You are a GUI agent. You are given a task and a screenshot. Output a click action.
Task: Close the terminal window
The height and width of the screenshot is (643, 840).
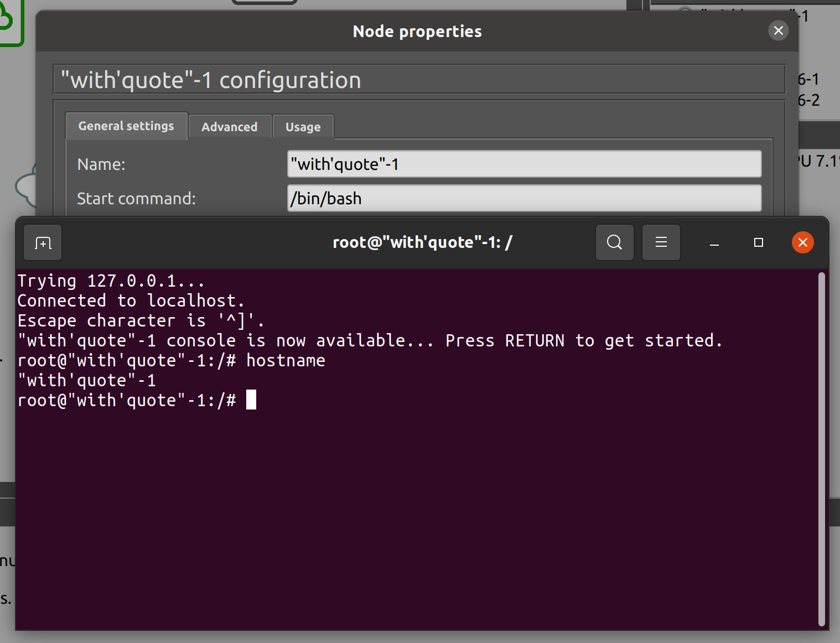pos(802,242)
